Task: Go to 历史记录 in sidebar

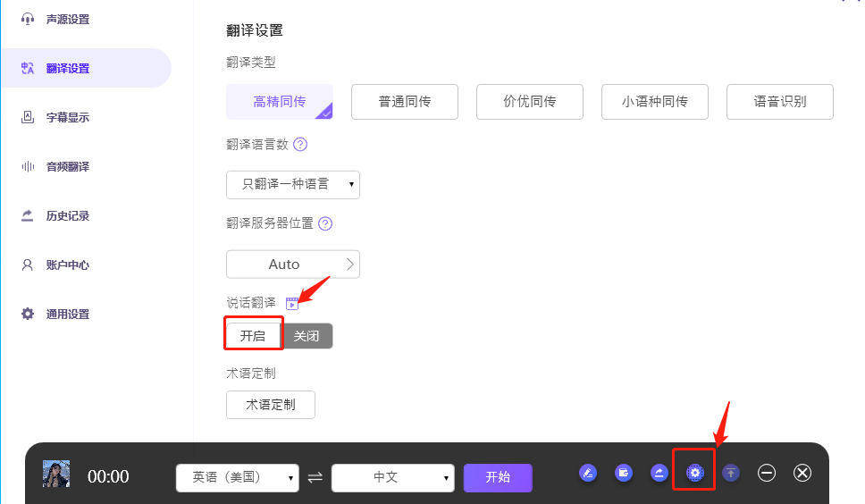Action: [67, 216]
